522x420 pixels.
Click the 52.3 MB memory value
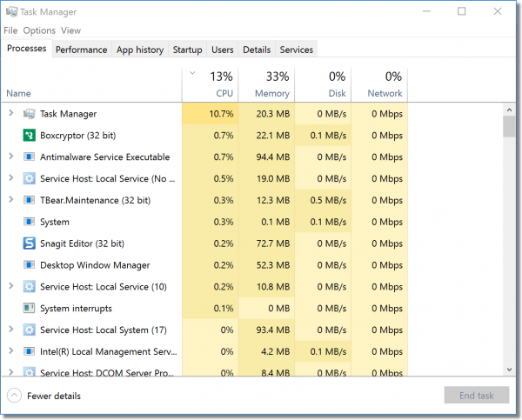(272, 265)
